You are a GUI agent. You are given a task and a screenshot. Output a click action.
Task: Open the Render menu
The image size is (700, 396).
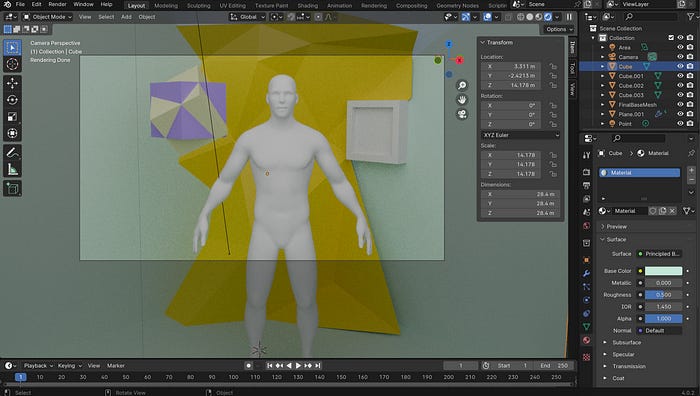pyautogui.click(x=57, y=4)
